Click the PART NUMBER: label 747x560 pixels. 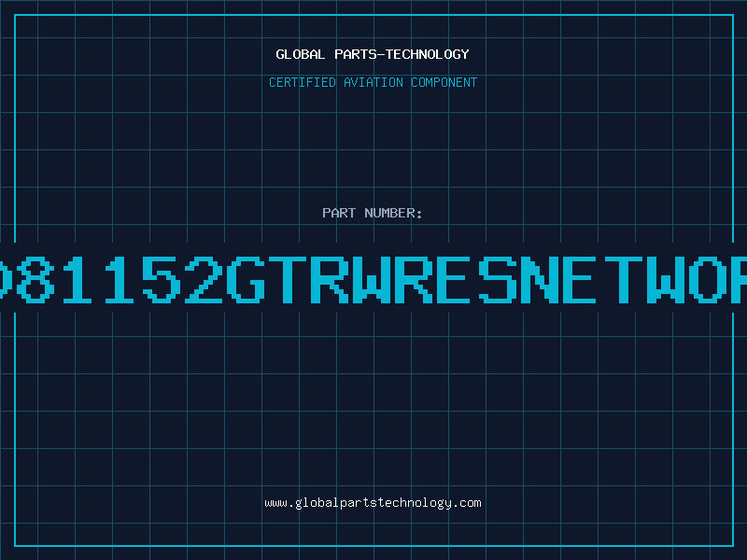(373, 213)
